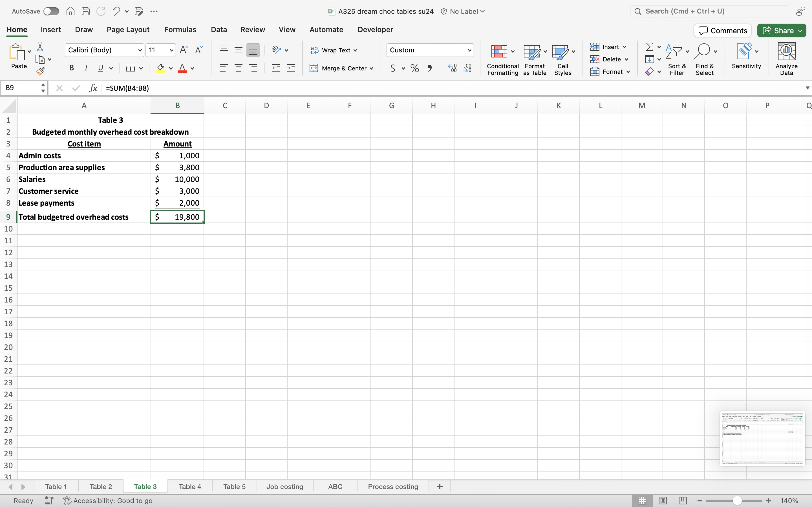Open Conditional Formatting menu
This screenshot has width=812, height=507.
pyautogui.click(x=502, y=60)
